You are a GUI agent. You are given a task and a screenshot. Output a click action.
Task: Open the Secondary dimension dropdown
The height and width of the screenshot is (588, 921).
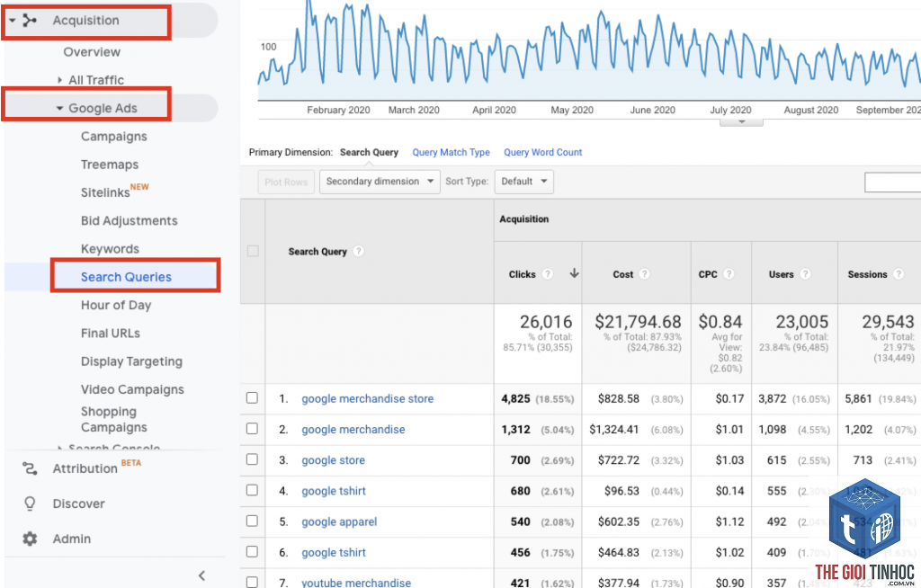380,182
